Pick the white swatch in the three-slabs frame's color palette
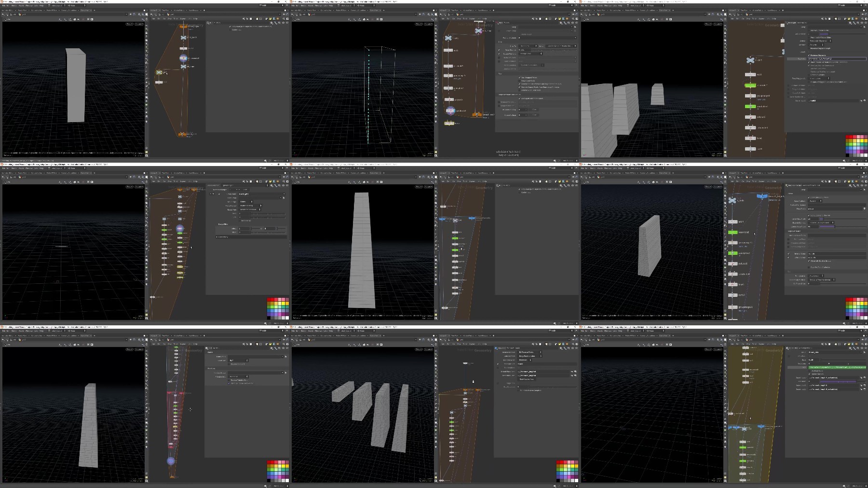Screen dimensions: 868x488 [865, 154]
